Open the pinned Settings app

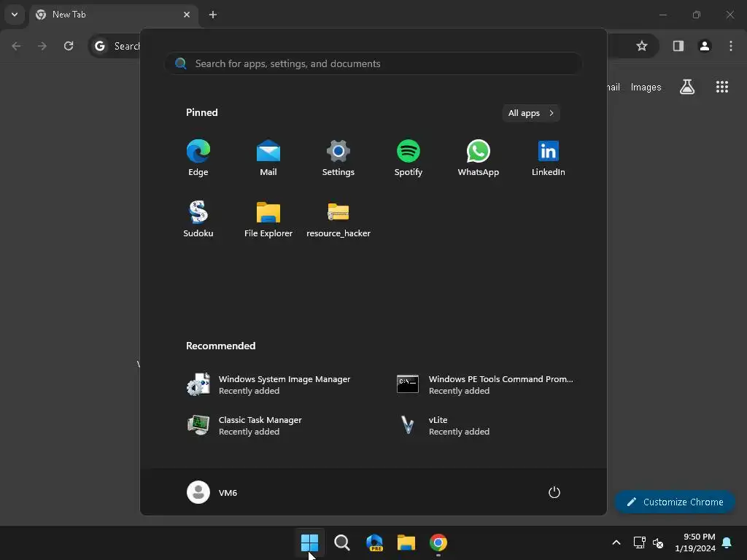pyautogui.click(x=338, y=157)
